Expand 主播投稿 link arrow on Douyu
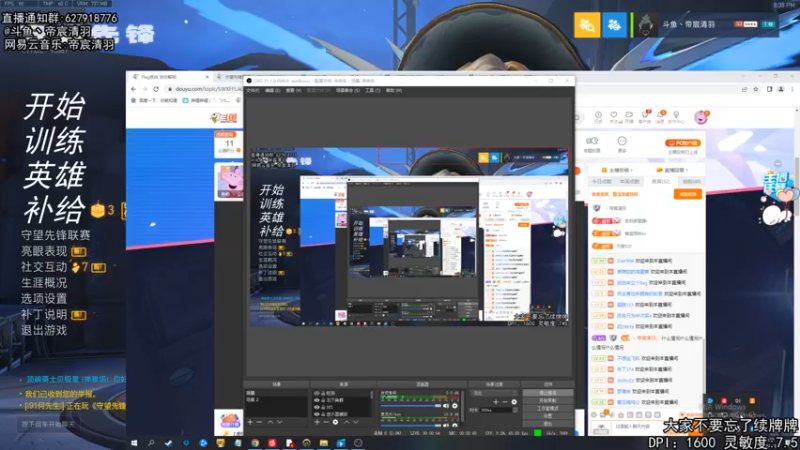800x450 pixels. [x=632, y=170]
